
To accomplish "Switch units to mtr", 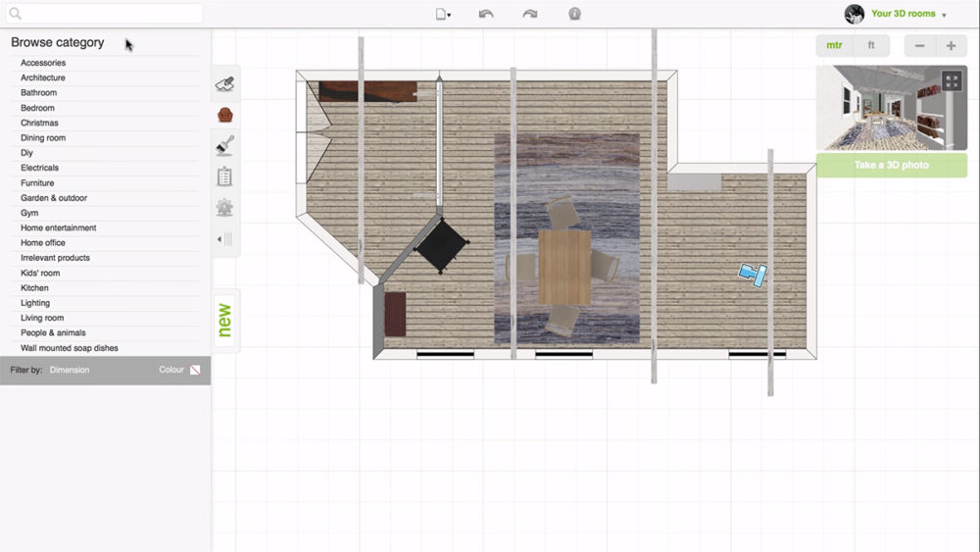I will (834, 46).
